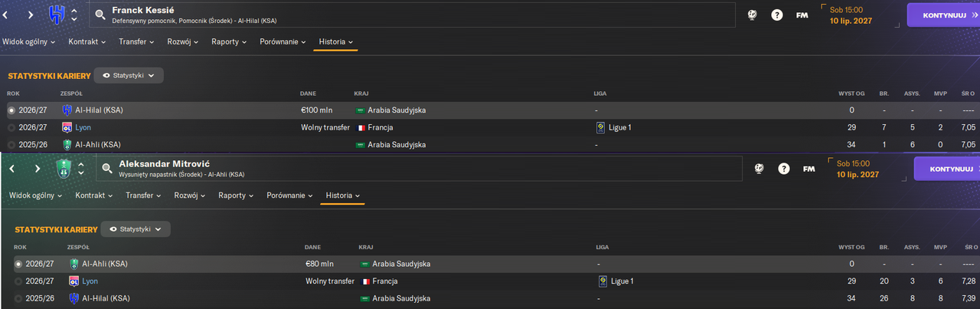Open Transfer menu in Mitrović panel
The image size is (980, 309).
point(144,196)
